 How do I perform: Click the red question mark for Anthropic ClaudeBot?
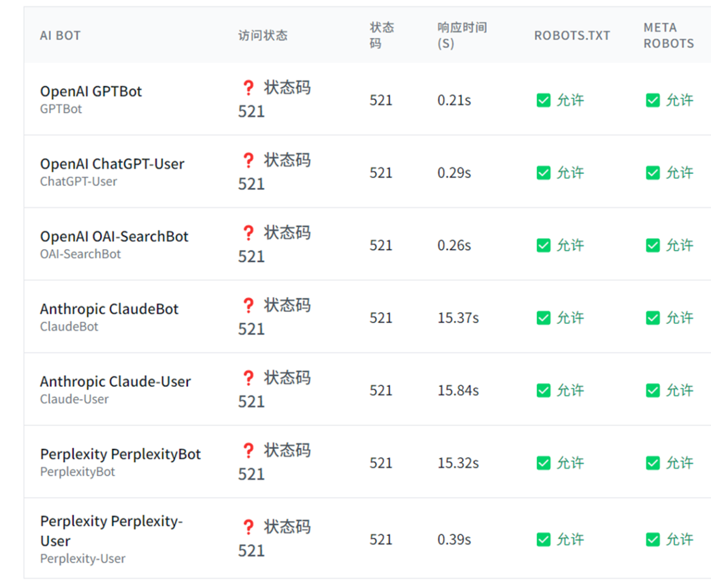(248, 305)
